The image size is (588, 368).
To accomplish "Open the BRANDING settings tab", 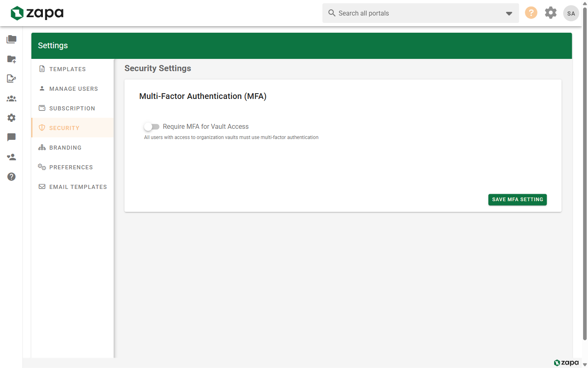I will [73, 147].
